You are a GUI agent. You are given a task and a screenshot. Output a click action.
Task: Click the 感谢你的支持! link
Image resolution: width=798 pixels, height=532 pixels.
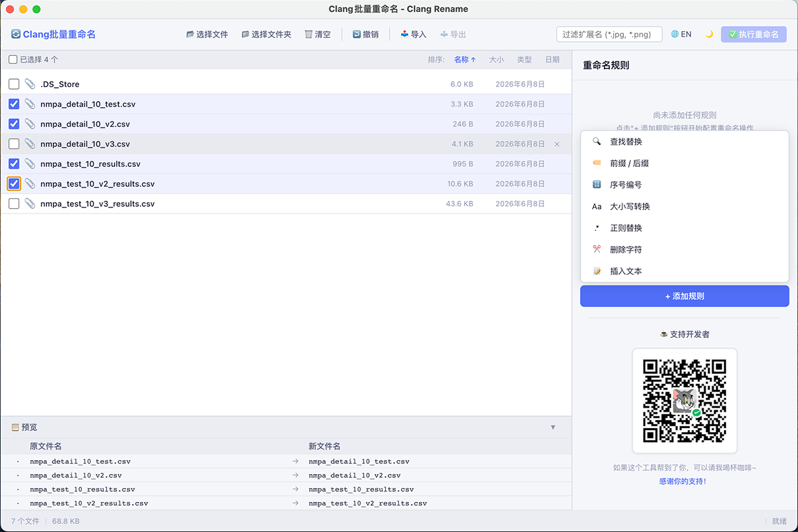tap(683, 481)
